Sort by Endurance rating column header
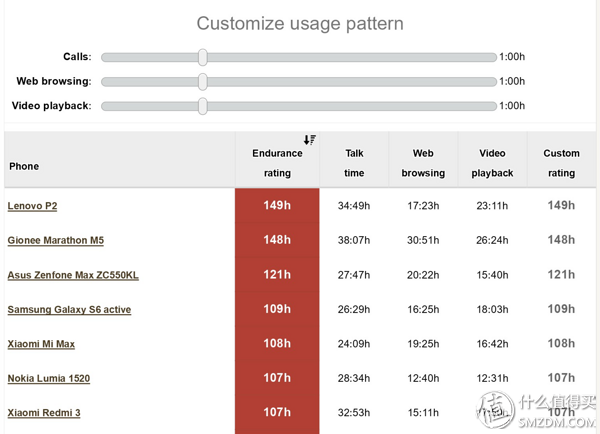This screenshot has height=434, width=600. coord(277,163)
